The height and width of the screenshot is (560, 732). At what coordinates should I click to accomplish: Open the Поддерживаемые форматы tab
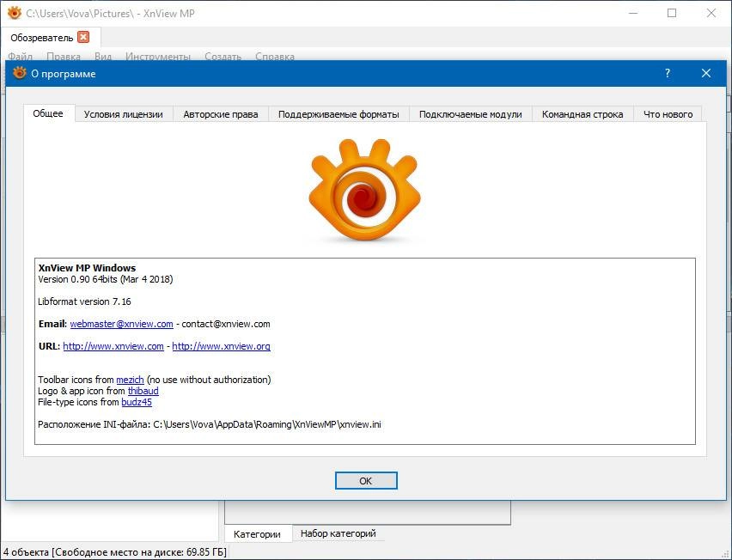click(x=339, y=114)
